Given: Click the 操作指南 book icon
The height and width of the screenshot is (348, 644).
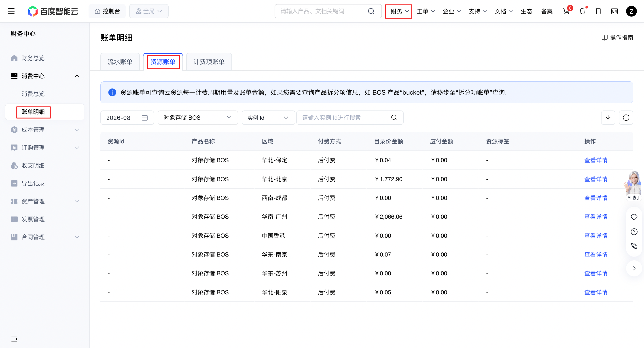Looking at the screenshot, I should 604,38.
